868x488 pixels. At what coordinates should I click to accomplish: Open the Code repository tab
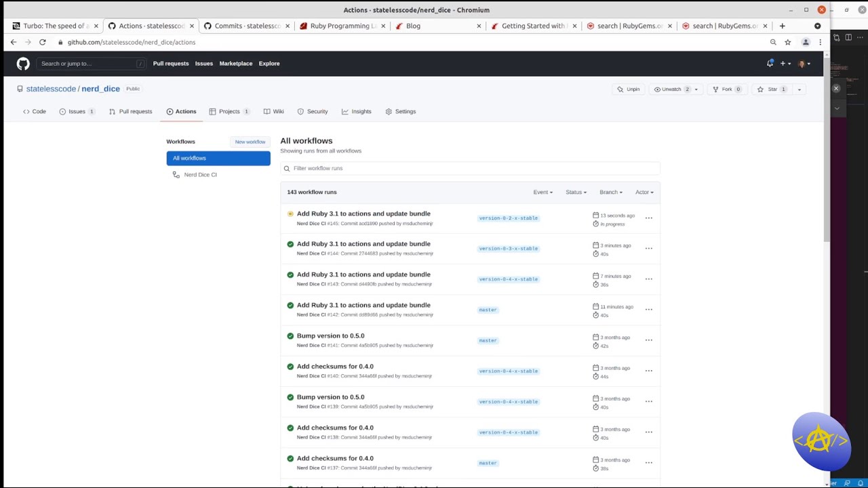(x=35, y=111)
